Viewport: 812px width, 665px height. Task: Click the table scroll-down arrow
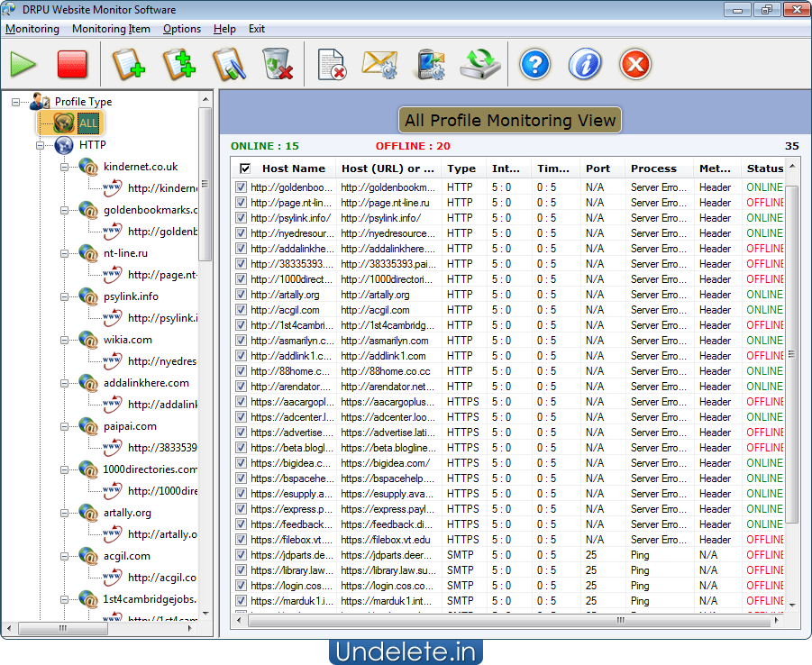[x=792, y=605]
